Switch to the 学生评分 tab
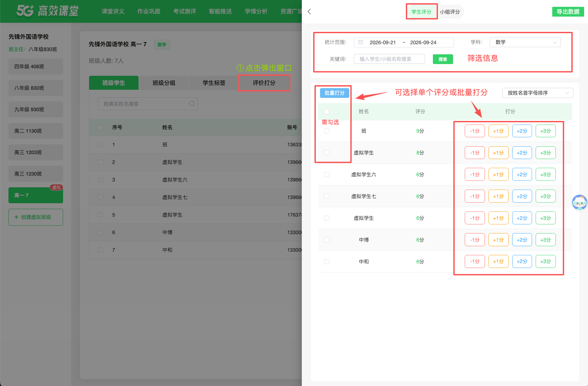Image resolution: width=588 pixels, height=386 pixels. (x=421, y=12)
